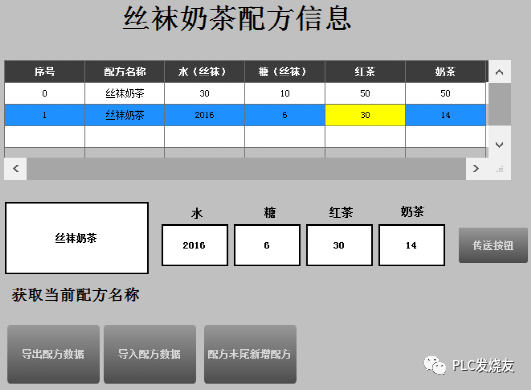Click the horizontal scroll right arrow
This screenshot has height=390, width=531.
click(476, 168)
